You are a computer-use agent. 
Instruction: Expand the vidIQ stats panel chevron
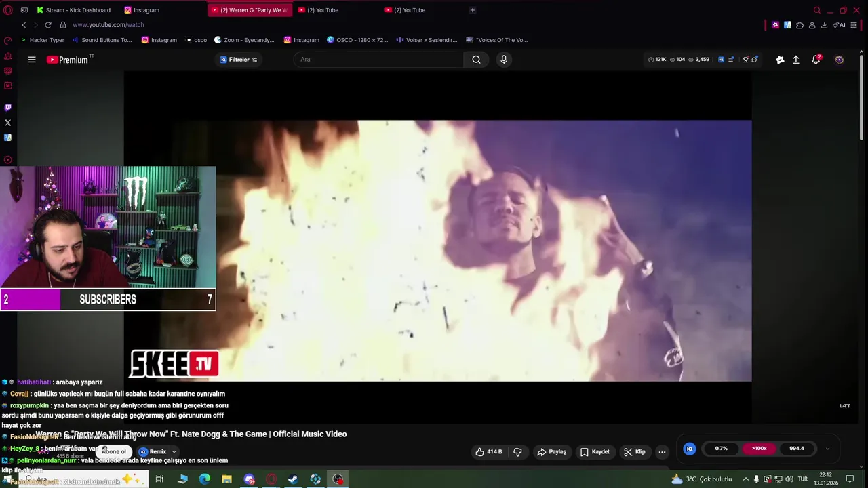tap(827, 449)
